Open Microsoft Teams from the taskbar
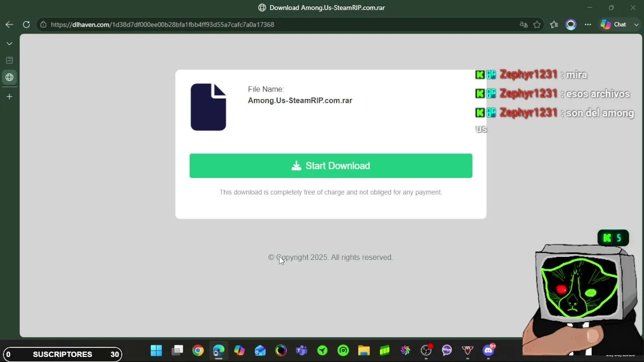Image resolution: width=644 pixels, height=362 pixels. [301, 350]
